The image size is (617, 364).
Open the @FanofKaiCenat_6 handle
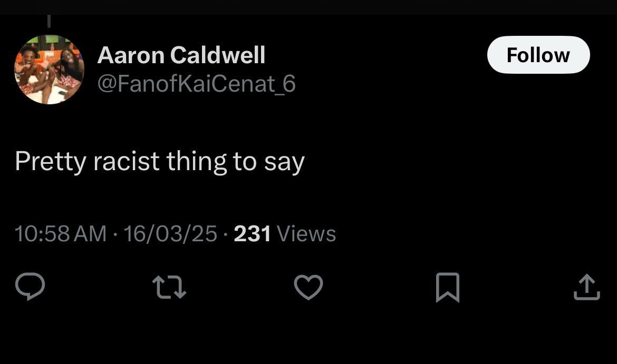[196, 84]
